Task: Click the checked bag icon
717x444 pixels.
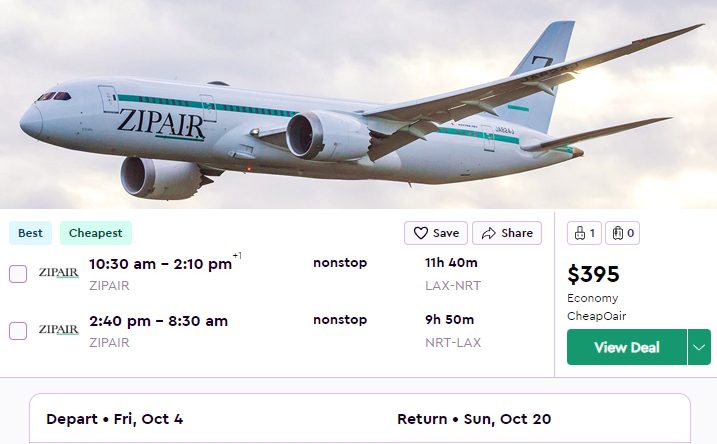Action: pos(618,234)
